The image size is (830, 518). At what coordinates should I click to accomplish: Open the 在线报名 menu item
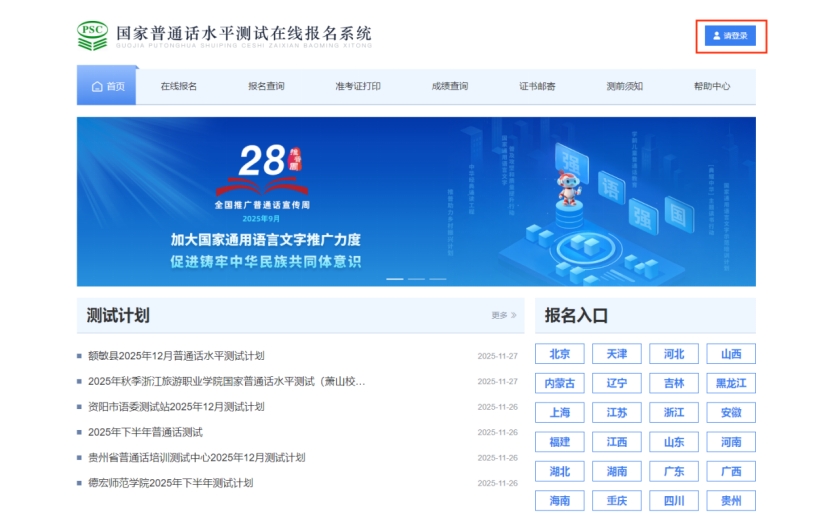[179, 86]
